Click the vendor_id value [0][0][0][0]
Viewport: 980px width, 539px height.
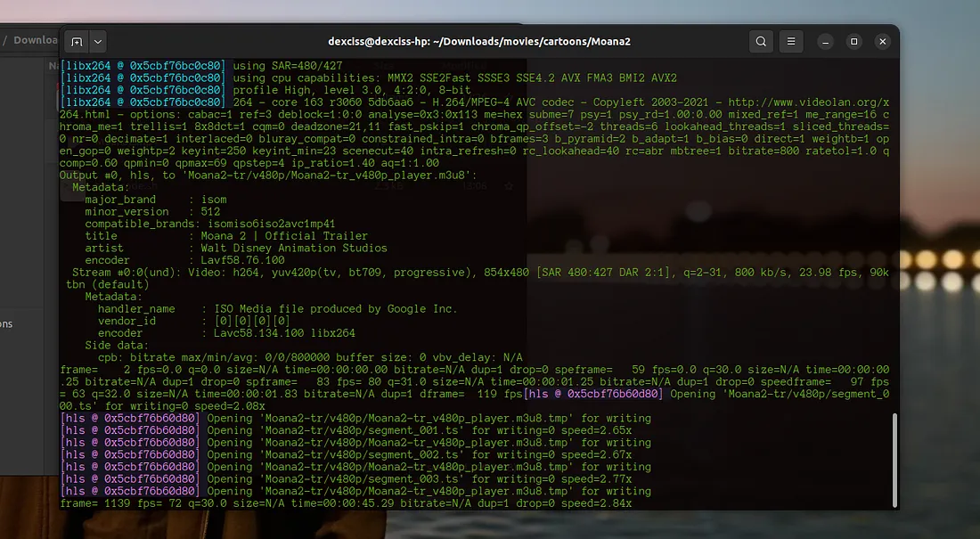tap(252, 321)
